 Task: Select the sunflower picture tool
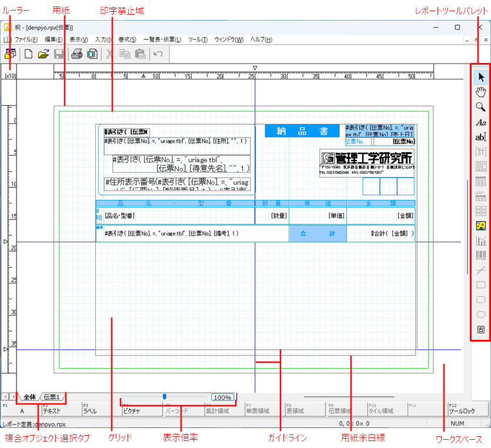481,226
